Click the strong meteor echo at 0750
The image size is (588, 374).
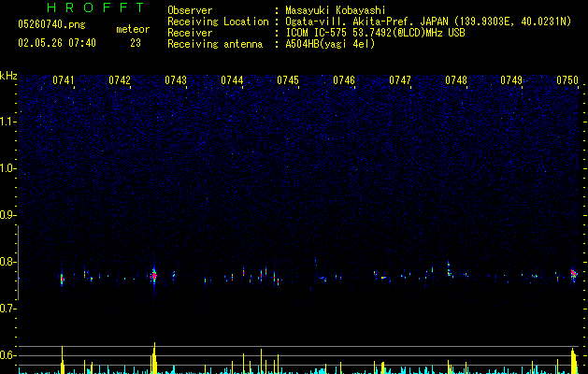[x=574, y=275]
